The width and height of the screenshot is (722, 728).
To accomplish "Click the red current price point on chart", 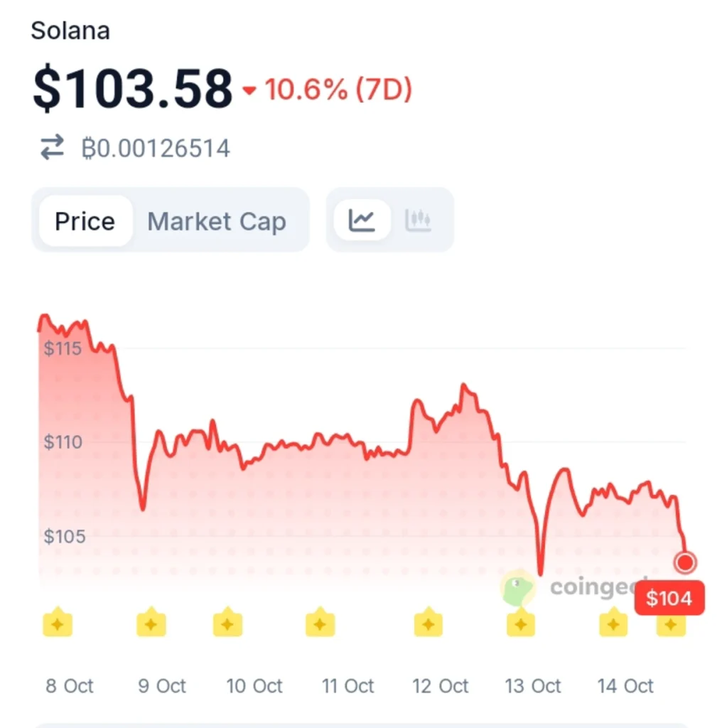I will [685, 562].
